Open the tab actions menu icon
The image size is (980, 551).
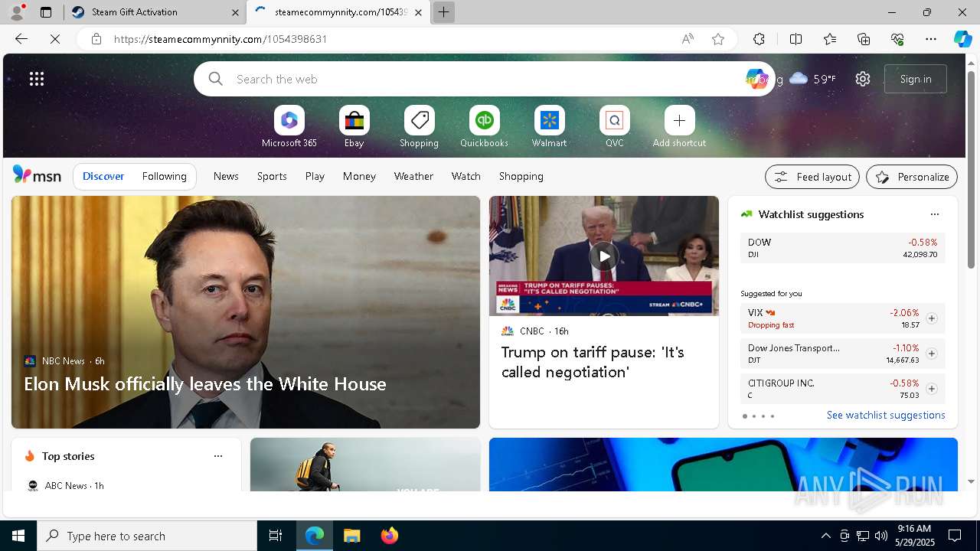point(46,12)
